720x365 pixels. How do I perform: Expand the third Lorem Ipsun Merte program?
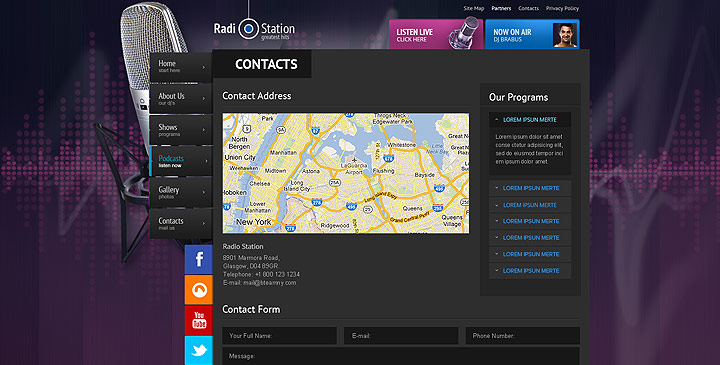(530, 205)
